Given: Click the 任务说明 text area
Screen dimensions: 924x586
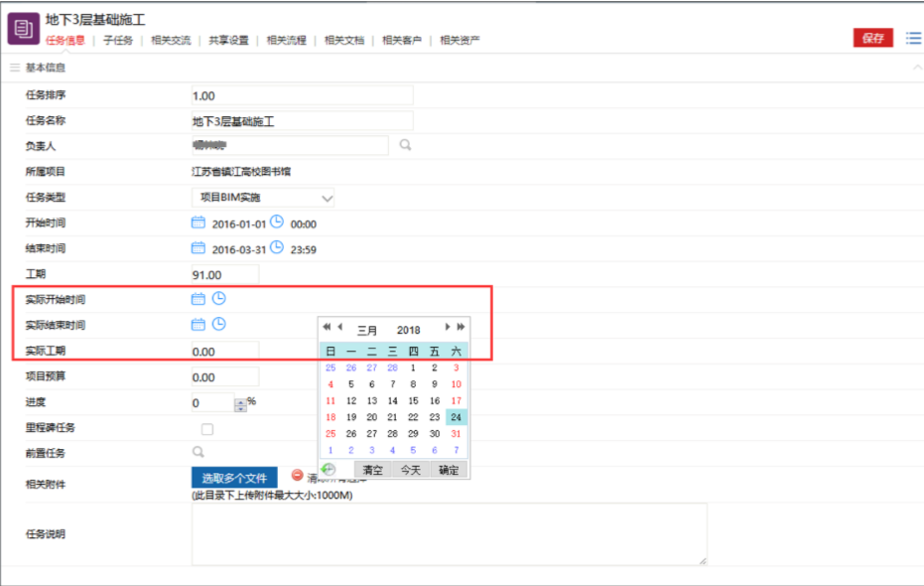Looking at the screenshot, I should (449, 534).
